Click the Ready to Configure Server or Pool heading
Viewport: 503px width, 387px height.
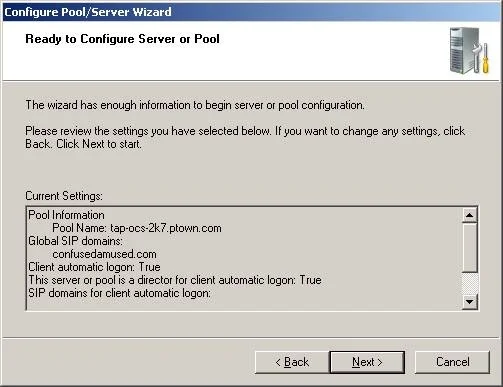(122, 39)
